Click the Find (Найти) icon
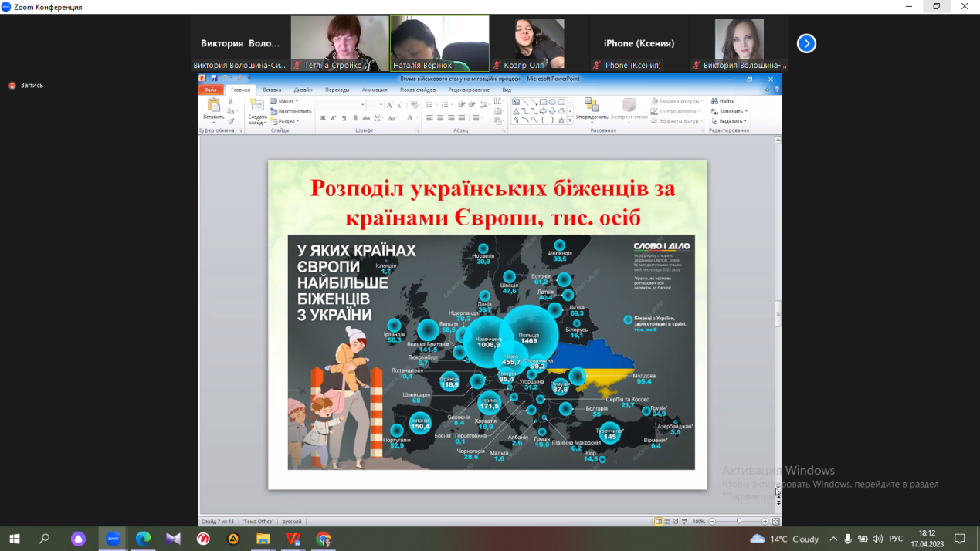The height and width of the screenshot is (551, 980). click(x=724, y=101)
